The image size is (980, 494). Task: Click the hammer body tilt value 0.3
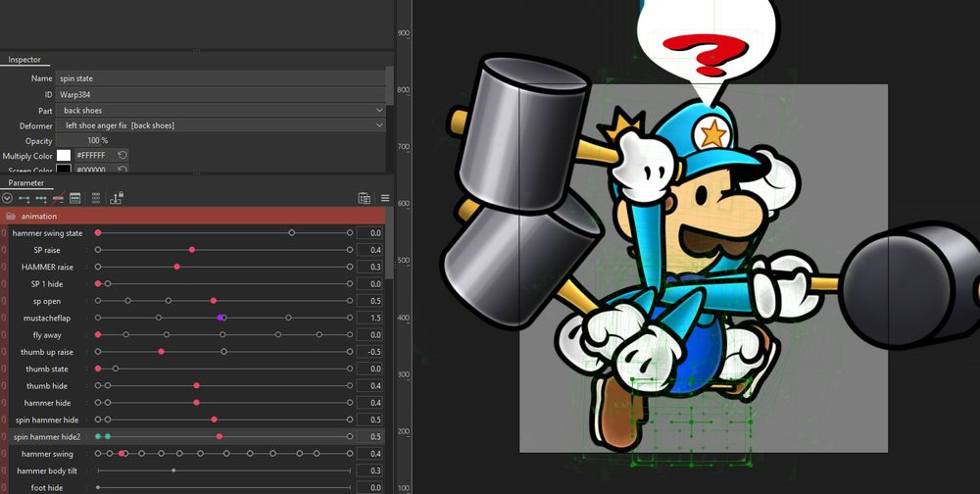pos(369,470)
